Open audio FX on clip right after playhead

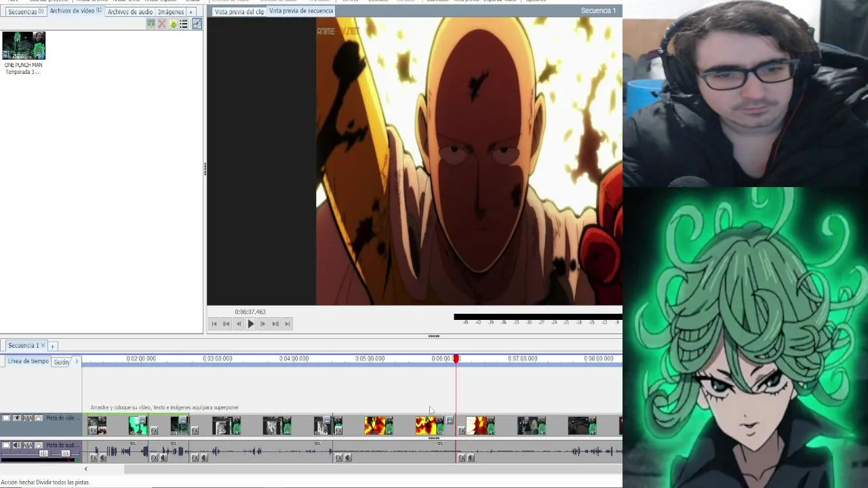(x=461, y=457)
